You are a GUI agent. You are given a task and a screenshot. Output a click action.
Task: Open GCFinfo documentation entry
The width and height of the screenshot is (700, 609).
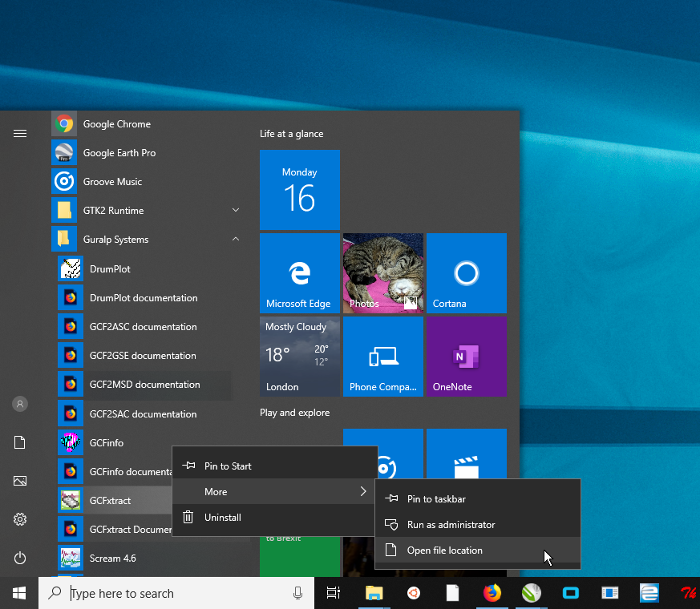(115, 472)
